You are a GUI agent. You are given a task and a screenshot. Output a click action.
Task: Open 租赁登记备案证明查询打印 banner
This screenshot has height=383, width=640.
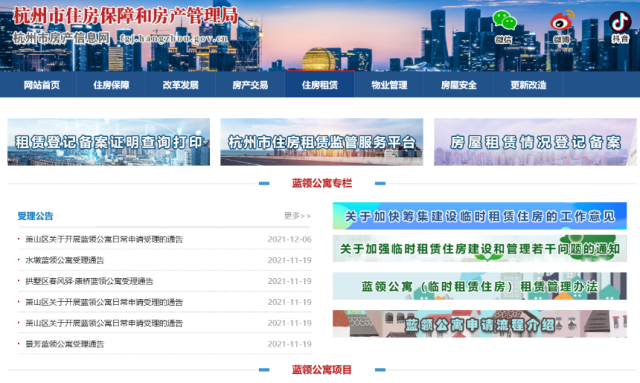point(109,142)
